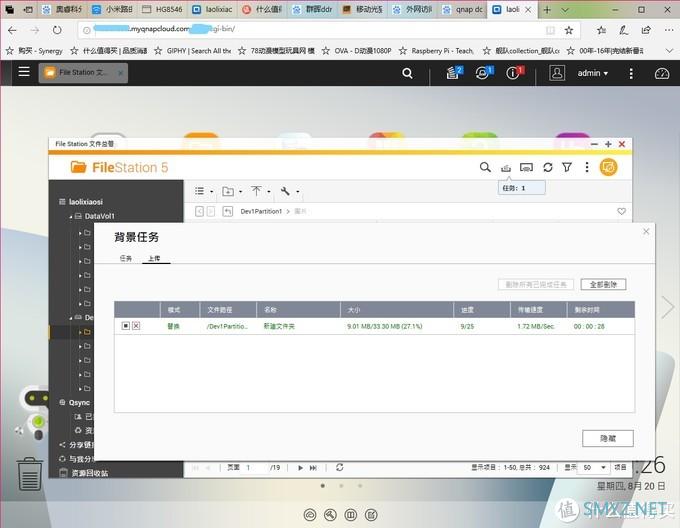Open the GIPHY bookmark
Viewport: 680px width, 528px height.
(193, 51)
